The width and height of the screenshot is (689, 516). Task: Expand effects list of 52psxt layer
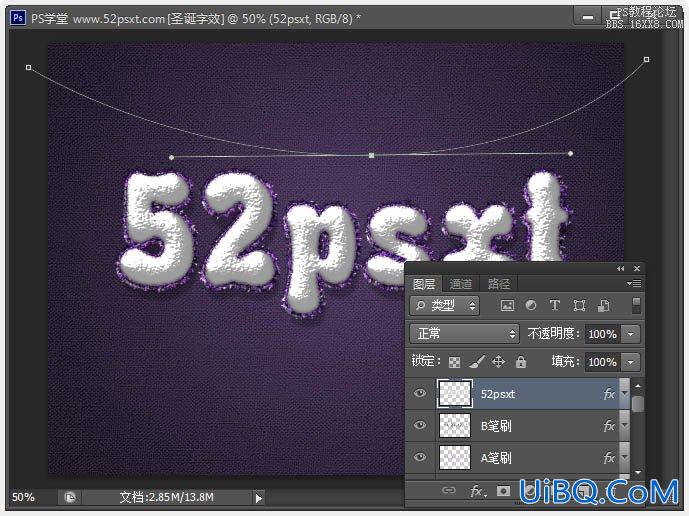[x=624, y=393]
